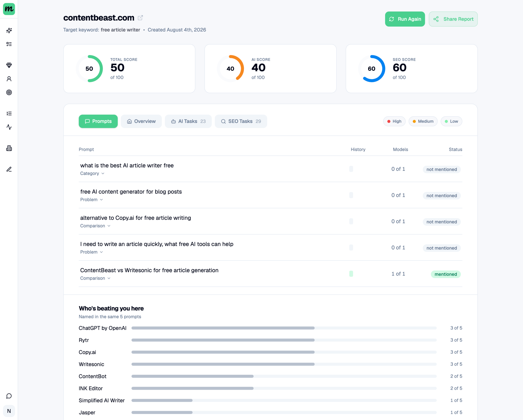
Task: Click 'not mentioned' badge on Copy.ai alternative row
Action: click(441, 222)
